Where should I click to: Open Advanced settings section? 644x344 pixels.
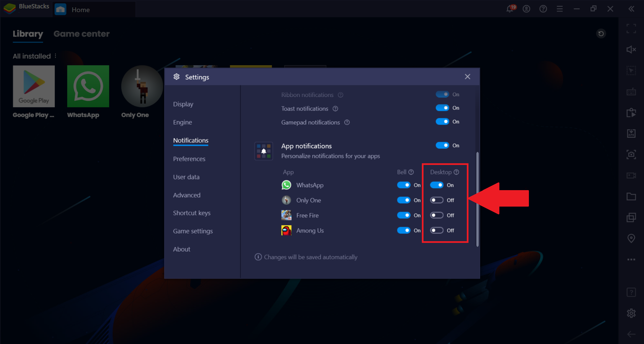tap(187, 195)
